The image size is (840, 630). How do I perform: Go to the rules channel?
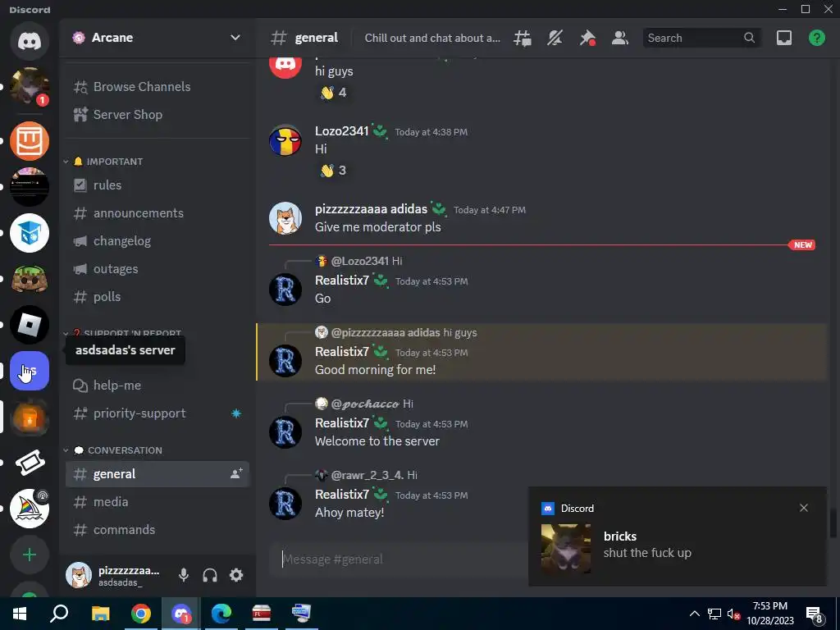(157, 185)
